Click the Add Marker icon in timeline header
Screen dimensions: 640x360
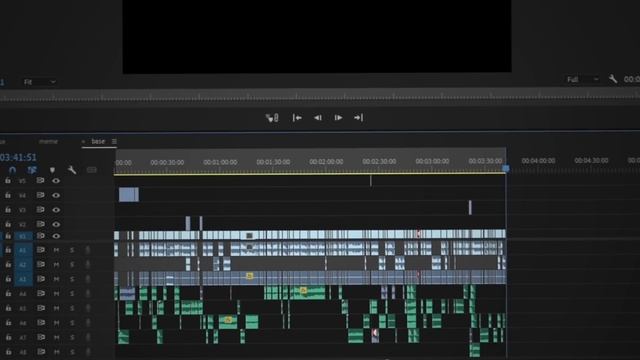click(x=52, y=170)
